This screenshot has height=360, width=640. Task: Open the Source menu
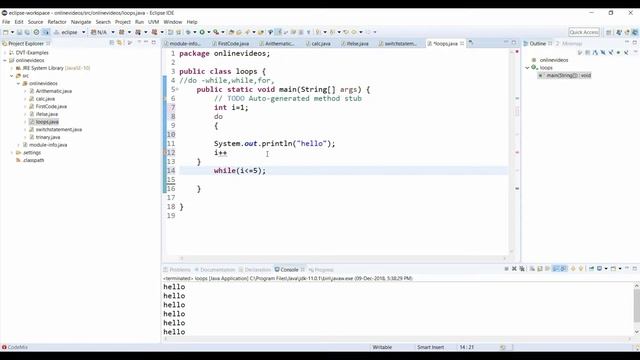point(35,22)
